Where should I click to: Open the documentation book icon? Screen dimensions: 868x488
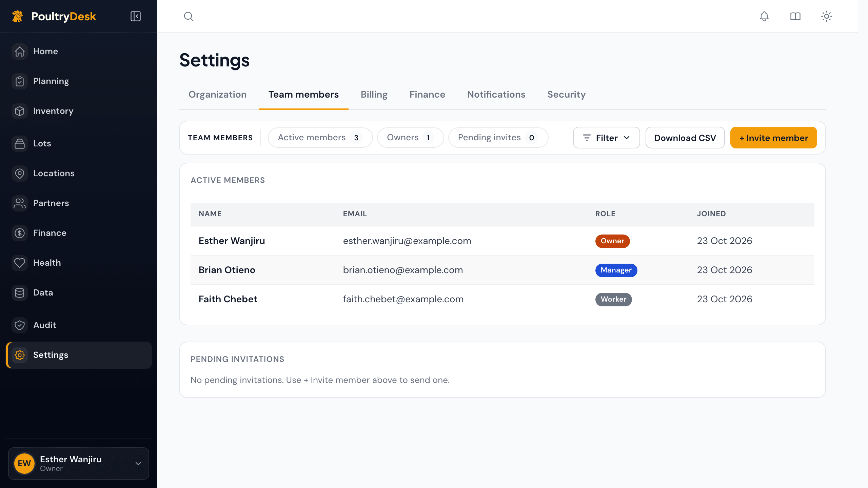pyautogui.click(x=795, y=16)
